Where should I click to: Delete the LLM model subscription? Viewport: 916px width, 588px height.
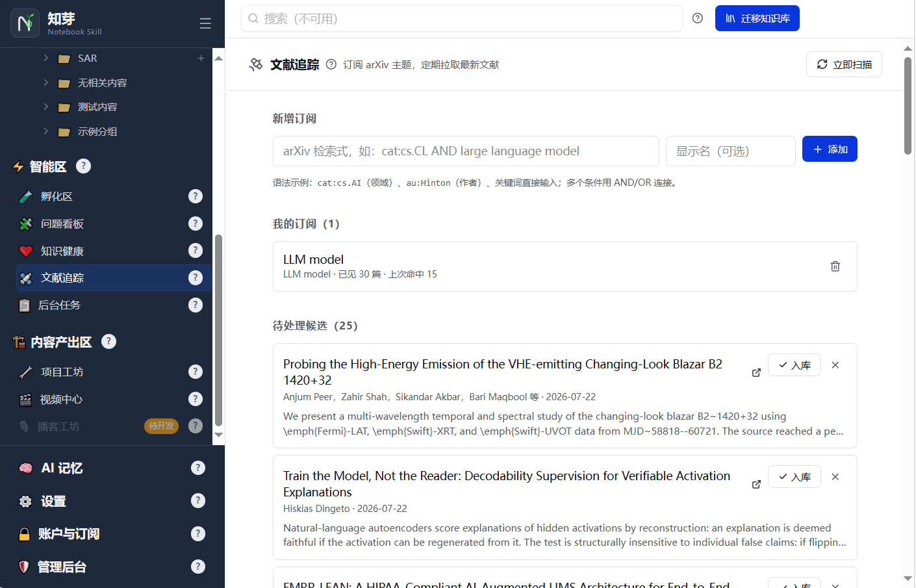[835, 266]
